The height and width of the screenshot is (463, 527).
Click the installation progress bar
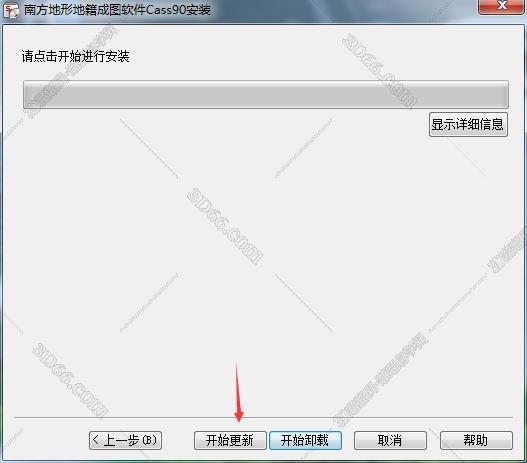tap(266, 94)
